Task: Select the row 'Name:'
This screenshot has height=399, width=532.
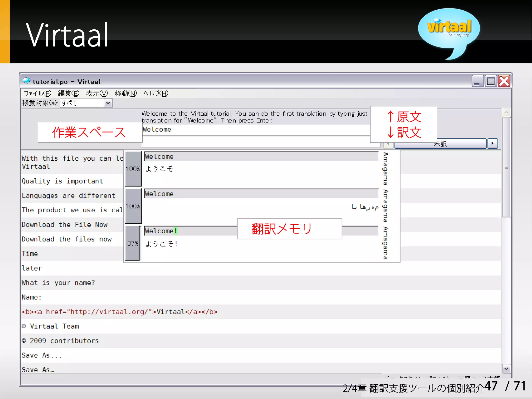Action: [x=261, y=297]
